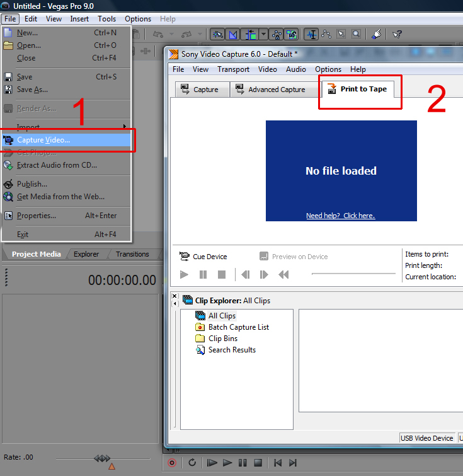The width and height of the screenshot is (463, 476).
Task: Choose Extract Audio from CD...
Action: 66,165
